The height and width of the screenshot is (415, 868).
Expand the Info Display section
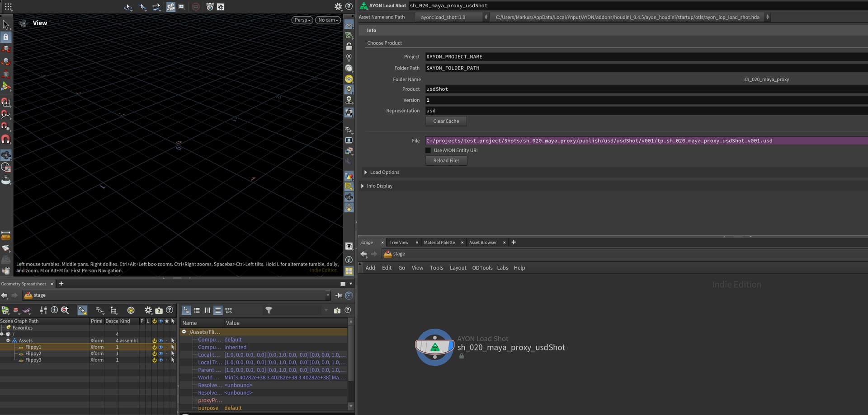[x=363, y=186]
